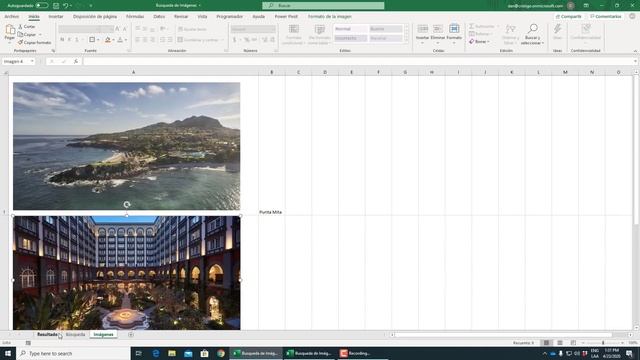Click the Compartir button
Screen dimensions: 640x360
pyautogui.click(x=569, y=17)
